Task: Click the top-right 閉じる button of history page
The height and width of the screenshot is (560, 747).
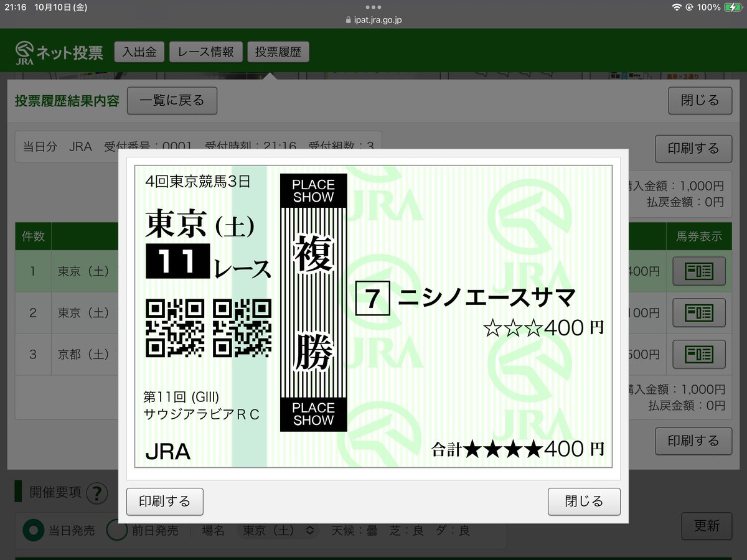Action: (700, 101)
